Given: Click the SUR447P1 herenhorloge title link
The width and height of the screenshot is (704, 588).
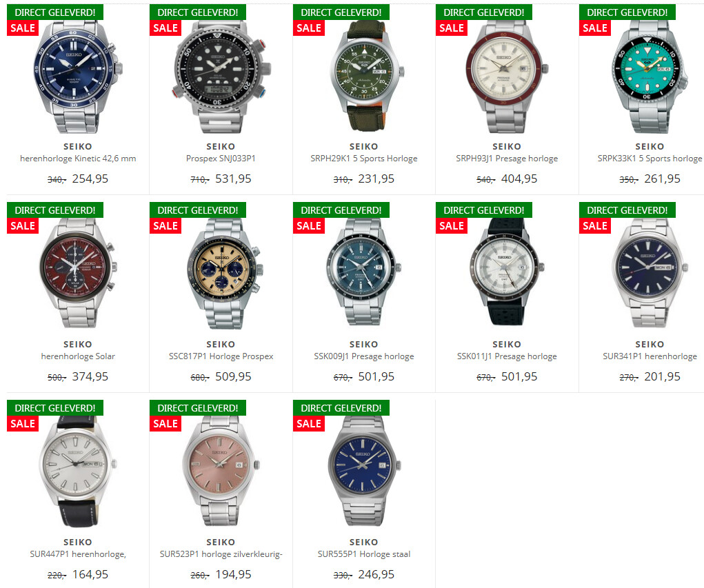Looking at the screenshot, I should click(x=78, y=554).
